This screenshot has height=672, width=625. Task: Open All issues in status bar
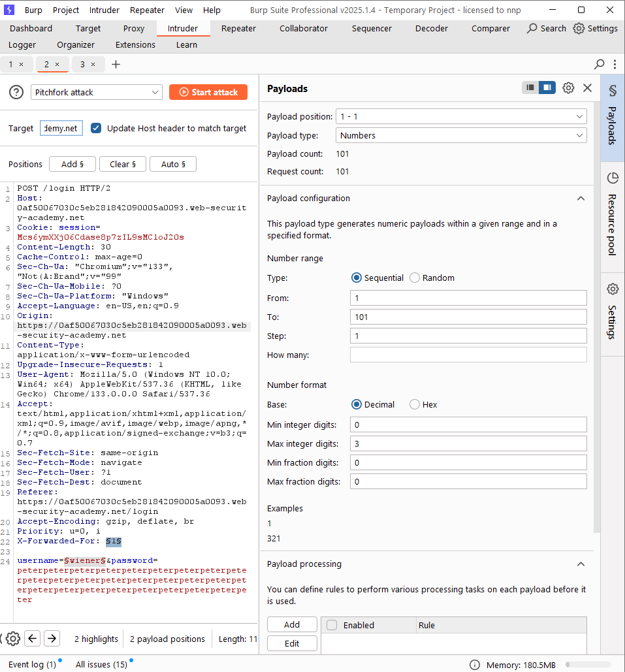click(102, 664)
